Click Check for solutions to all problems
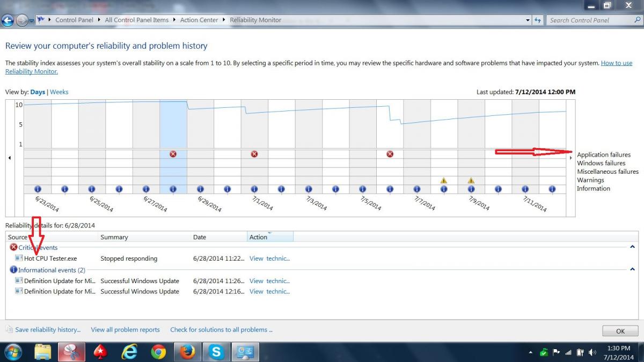Viewport: 644px width, 362px height. point(221,329)
